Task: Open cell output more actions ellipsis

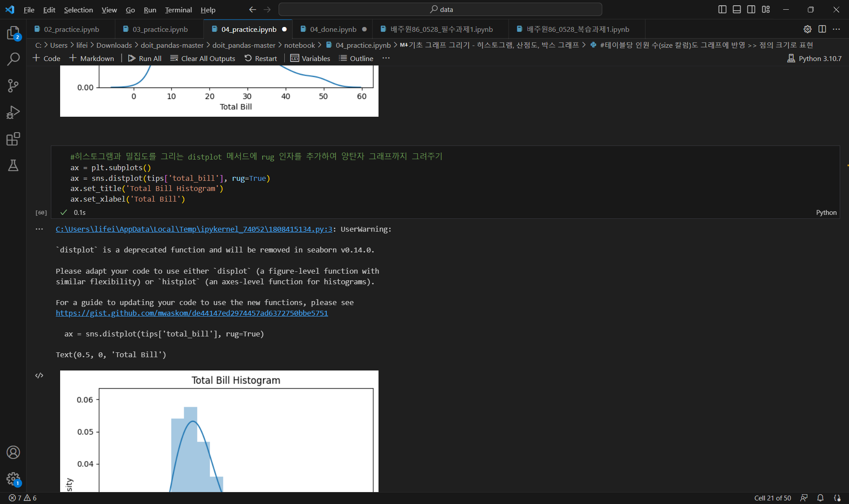Action: click(x=39, y=229)
